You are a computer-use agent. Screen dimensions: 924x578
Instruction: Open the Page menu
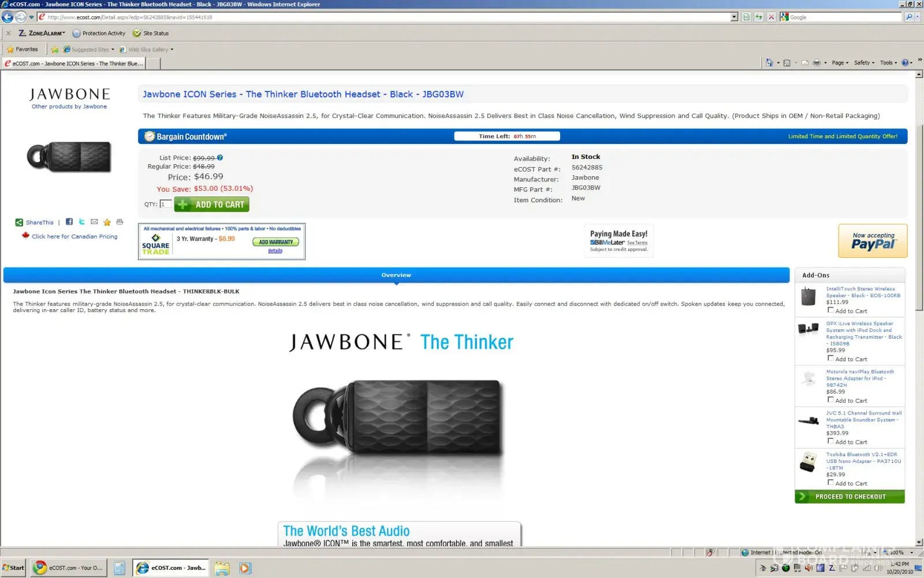840,62
